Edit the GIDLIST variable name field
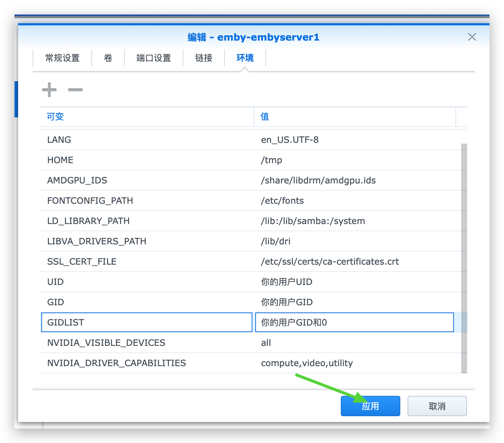This screenshot has width=504, height=443. 147,322
